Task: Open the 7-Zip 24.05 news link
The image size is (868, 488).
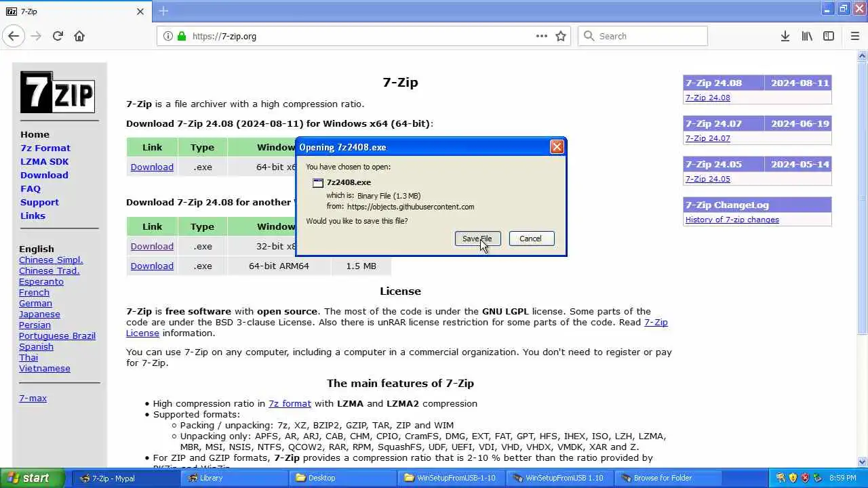Action: tap(707, 179)
